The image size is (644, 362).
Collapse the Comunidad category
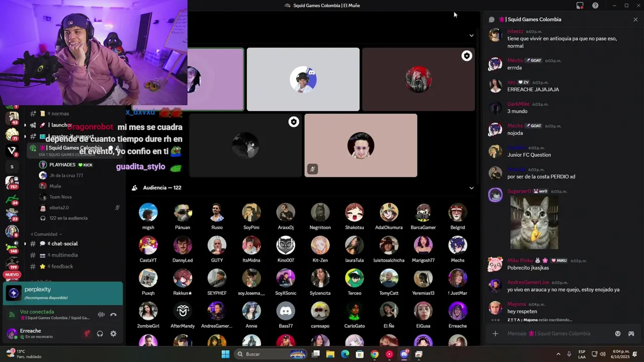pos(46,234)
